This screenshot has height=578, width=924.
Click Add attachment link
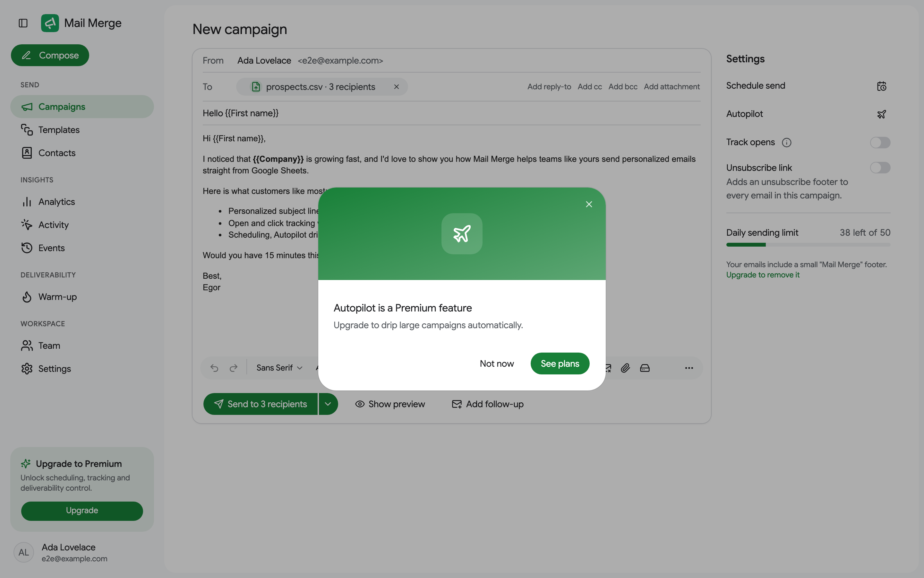672,87
